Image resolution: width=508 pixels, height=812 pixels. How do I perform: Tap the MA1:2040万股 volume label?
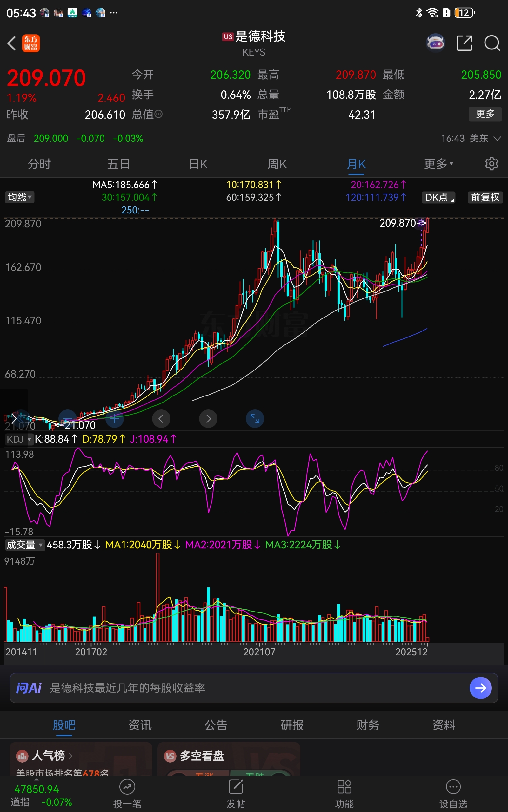pyautogui.click(x=143, y=545)
